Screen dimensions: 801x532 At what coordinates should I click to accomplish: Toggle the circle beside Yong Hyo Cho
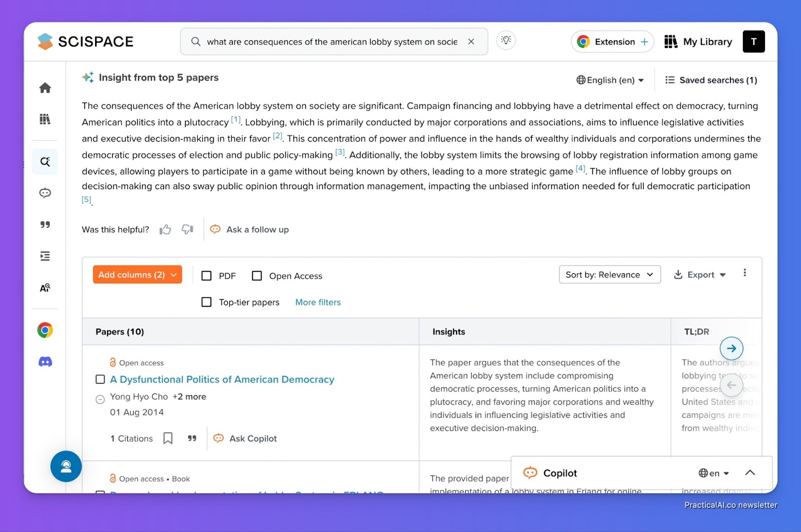click(100, 399)
